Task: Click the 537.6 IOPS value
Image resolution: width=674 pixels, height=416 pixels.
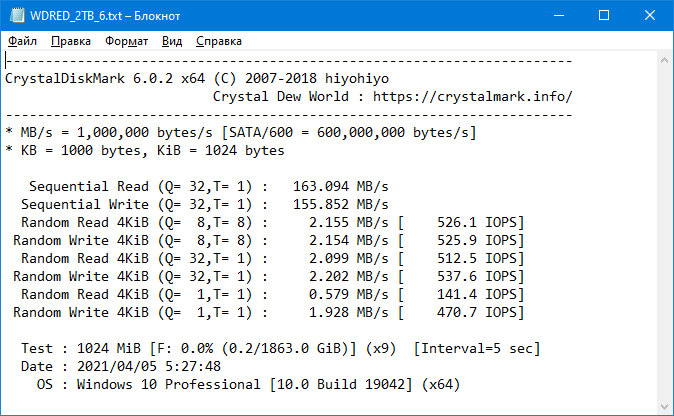Action: (x=477, y=277)
